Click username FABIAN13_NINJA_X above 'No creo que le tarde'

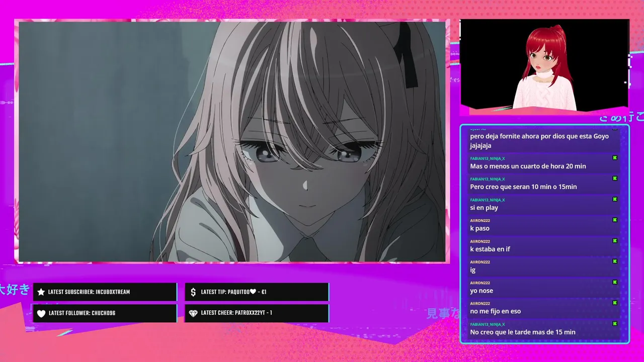click(x=488, y=324)
